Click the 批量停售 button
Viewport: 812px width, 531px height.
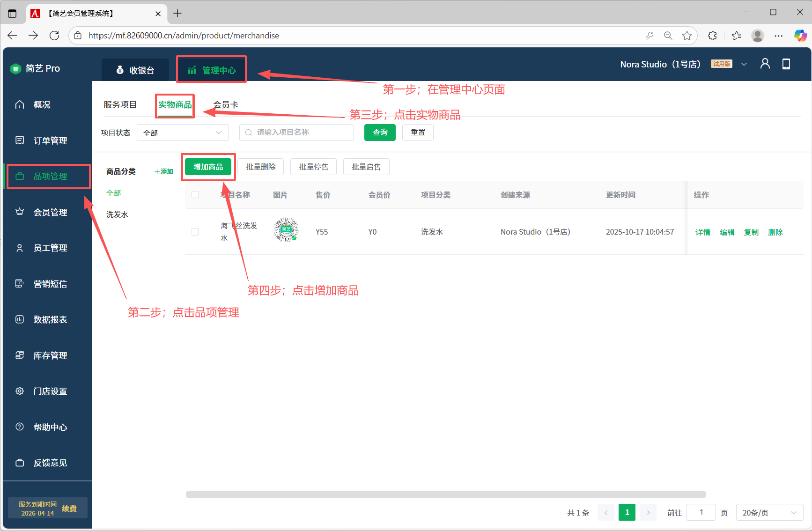(314, 167)
